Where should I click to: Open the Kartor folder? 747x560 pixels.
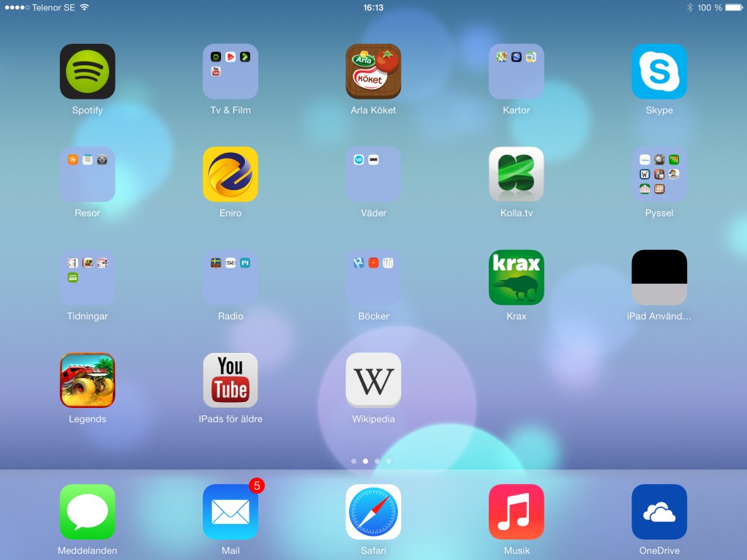[x=516, y=72]
